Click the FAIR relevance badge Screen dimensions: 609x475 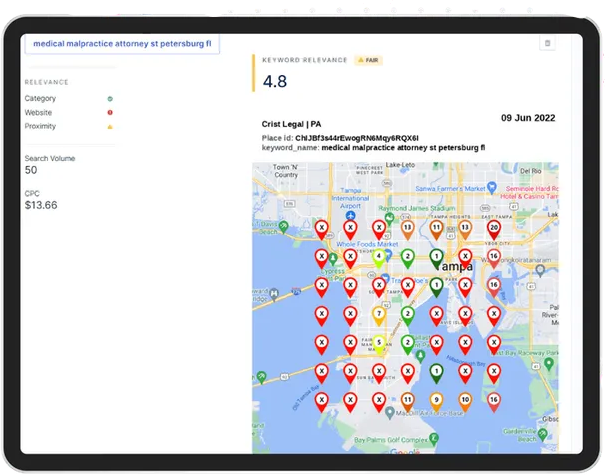[x=368, y=60]
